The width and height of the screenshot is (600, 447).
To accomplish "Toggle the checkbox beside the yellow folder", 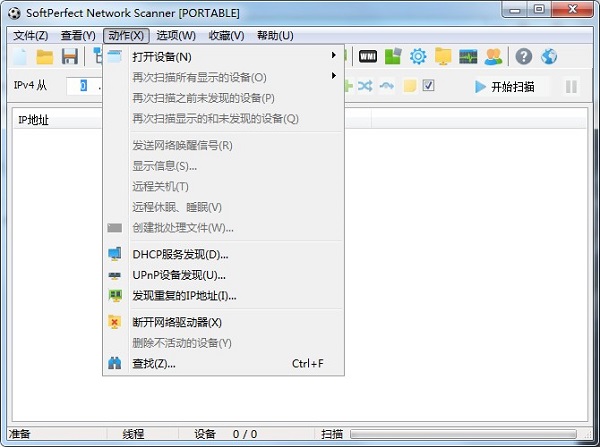I will (428, 86).
